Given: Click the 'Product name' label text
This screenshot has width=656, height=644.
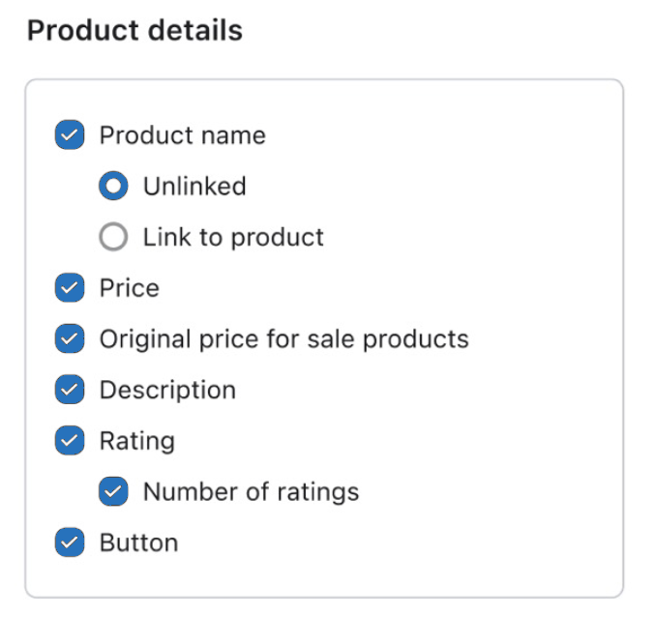Looking at the screenshot, I should pos(182,135).
